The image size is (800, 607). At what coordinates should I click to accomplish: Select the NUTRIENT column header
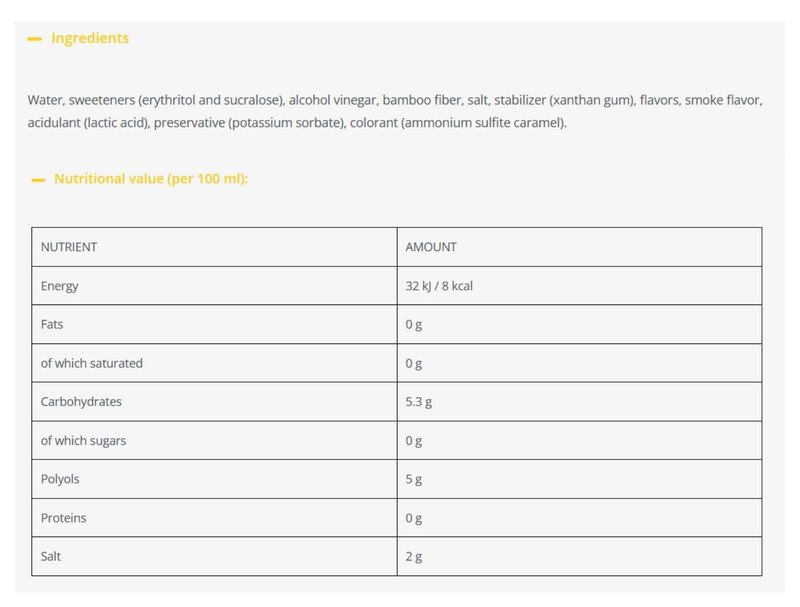tap(69, 247)
